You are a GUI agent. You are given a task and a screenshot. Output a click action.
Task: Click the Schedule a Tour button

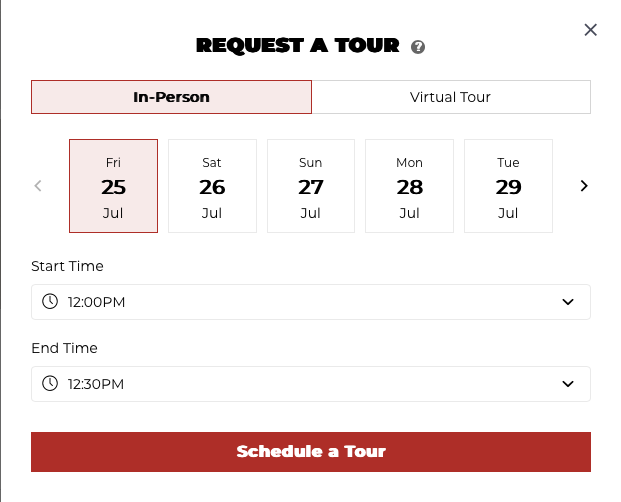point(311,452)
